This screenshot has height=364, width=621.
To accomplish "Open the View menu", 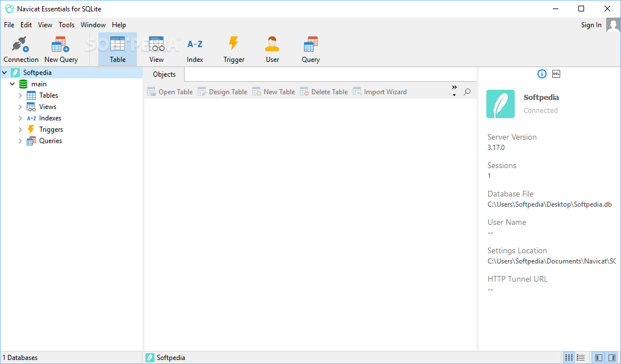I will (x=45, y=25).
